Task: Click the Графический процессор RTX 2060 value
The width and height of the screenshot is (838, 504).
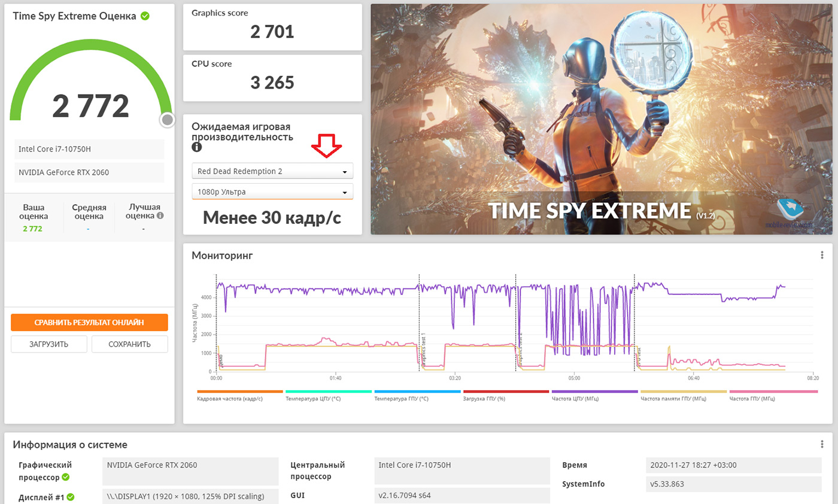Action: pos(190,471)
